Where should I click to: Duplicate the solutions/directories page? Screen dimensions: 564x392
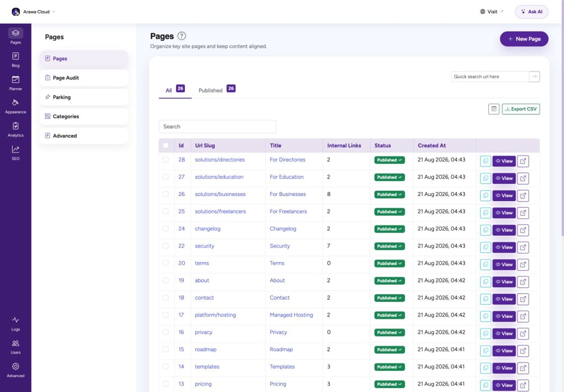(x=485, y=161)
